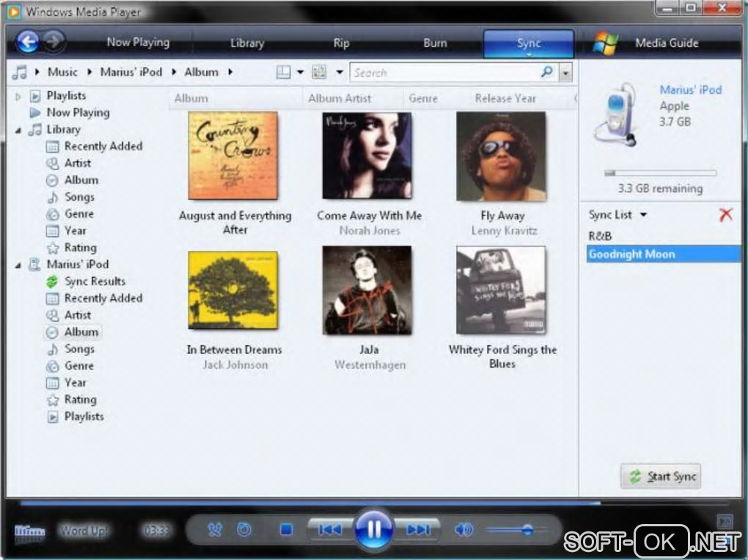Open the Burn tab

click(435, 43)
